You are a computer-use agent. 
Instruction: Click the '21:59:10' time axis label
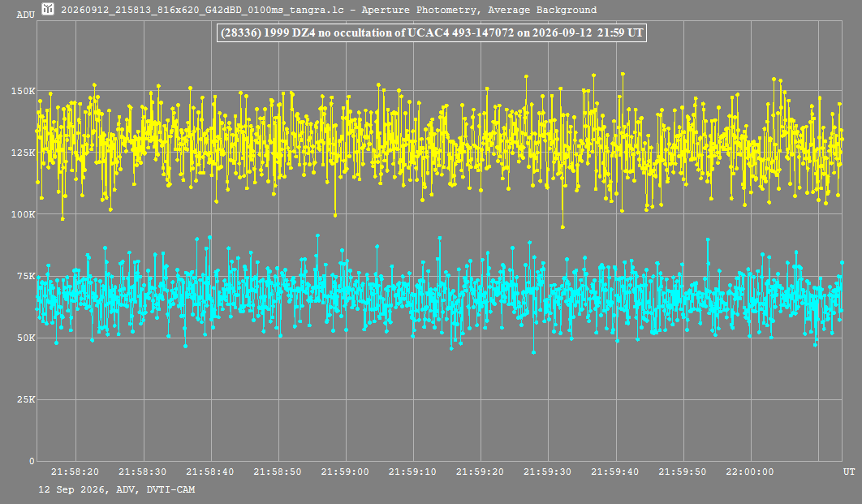pyautogui.click(x=412, y=472)
